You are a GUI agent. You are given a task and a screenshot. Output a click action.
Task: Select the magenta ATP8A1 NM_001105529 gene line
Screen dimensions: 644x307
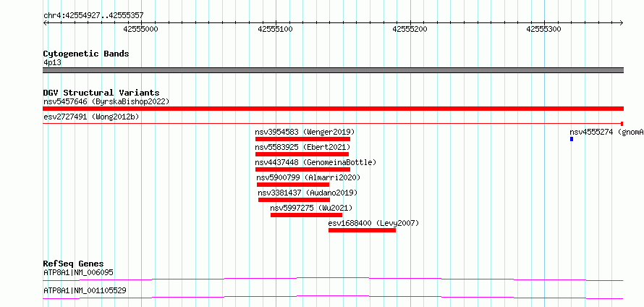[x=333, y=297]
